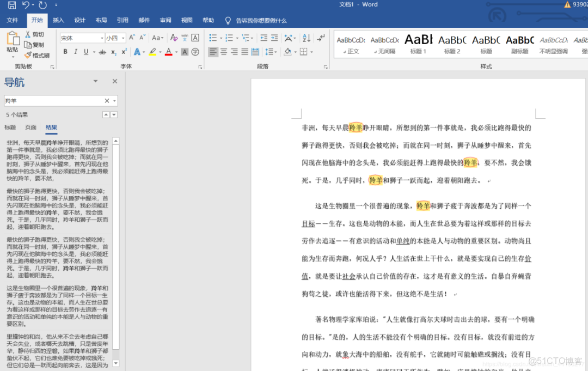Increase indent using the ribbon icon

275,37
